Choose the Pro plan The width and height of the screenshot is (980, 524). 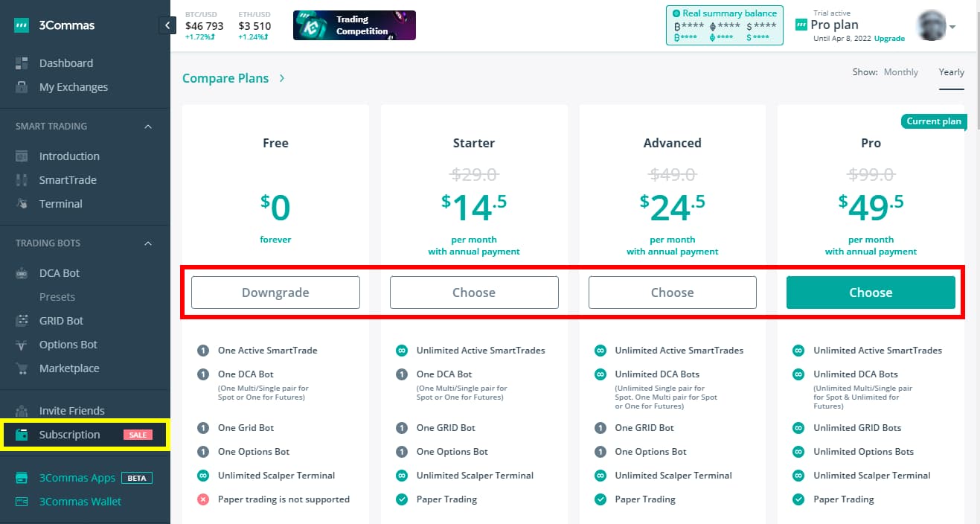[871, 293]
